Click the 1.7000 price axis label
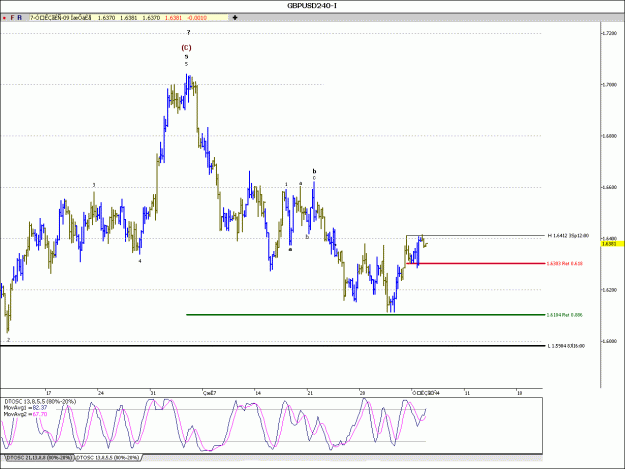The width and height of the screenshot is (625, 469). coord(610,84)
